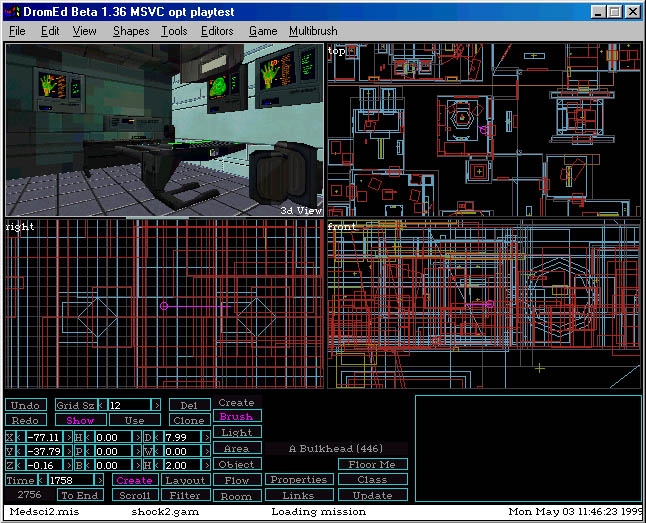Click inside the 3d View viewport

[x=164, y=130]
